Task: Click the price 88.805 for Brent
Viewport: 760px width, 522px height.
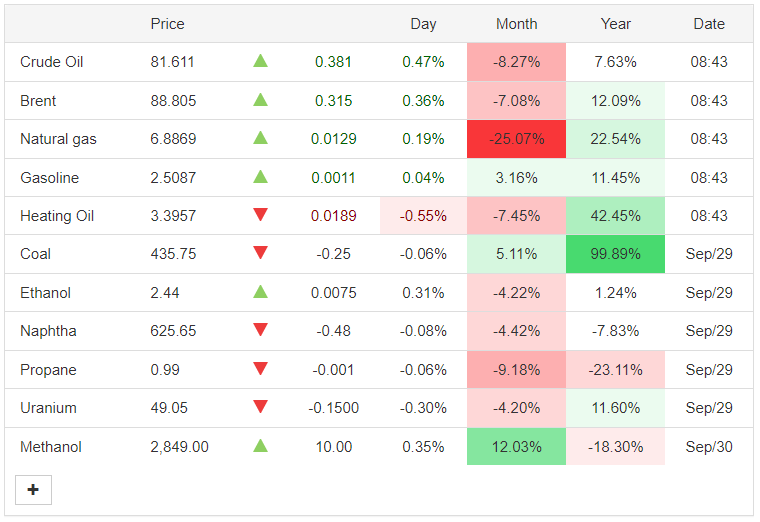Action: coord(173,101)
